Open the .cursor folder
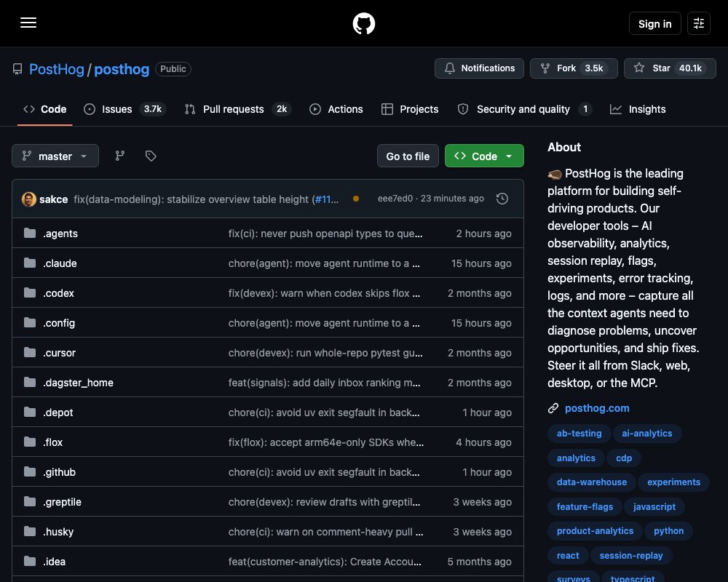Image resolution: width=728 pixels, height=582 pixels. click(60, 353)
